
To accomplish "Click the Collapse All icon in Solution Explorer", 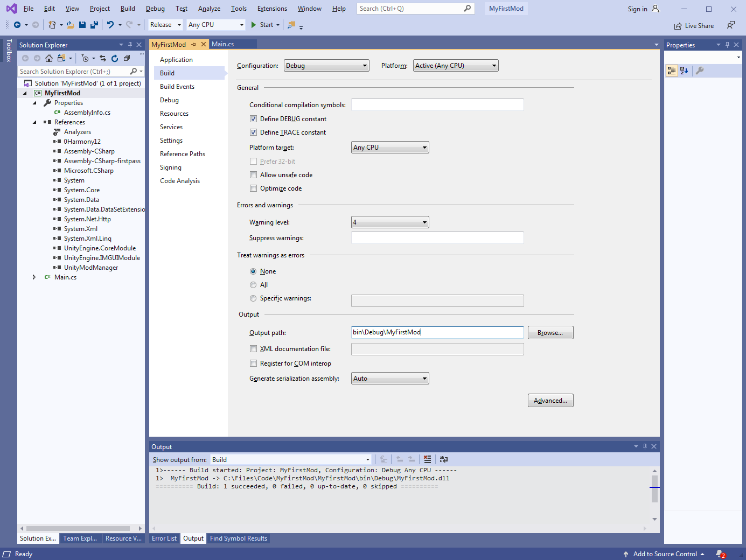I will coord(127,58).
